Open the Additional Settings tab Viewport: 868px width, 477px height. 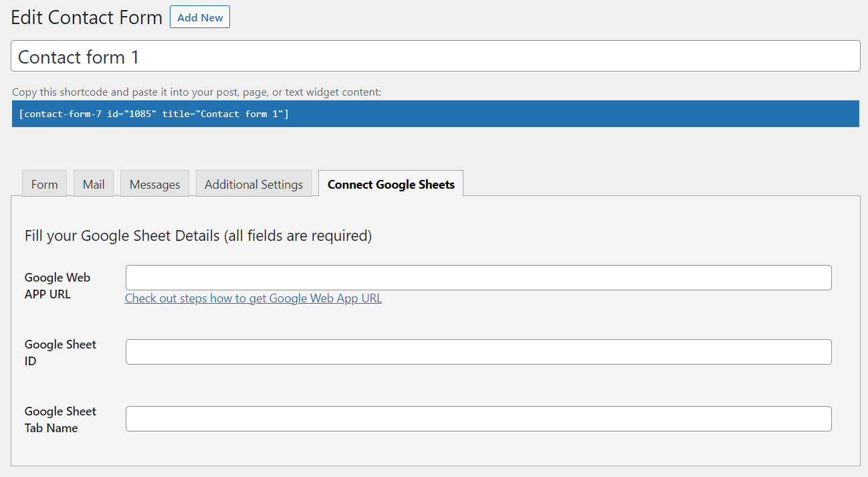coord(253,184)
